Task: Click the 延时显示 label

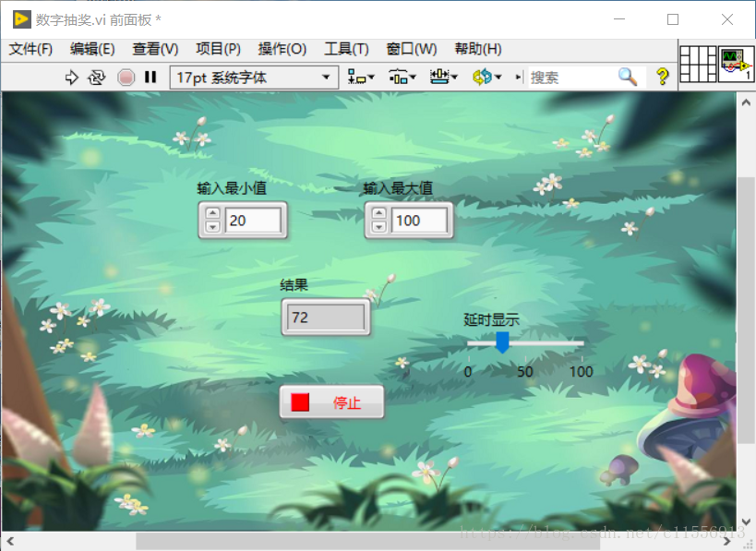Action: point(491,319)
